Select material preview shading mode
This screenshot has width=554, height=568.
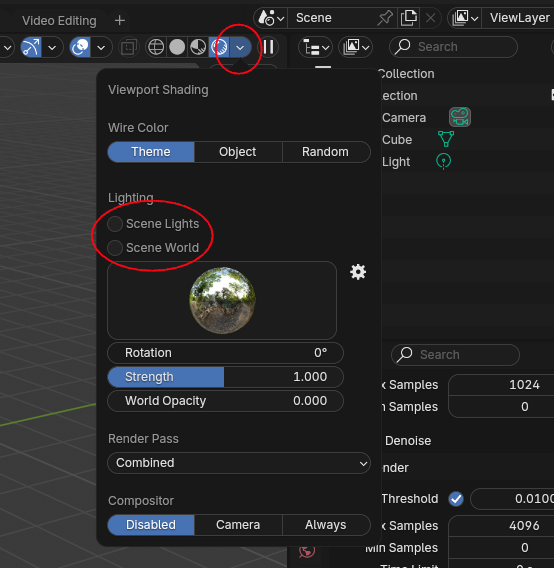coord(198,47)
